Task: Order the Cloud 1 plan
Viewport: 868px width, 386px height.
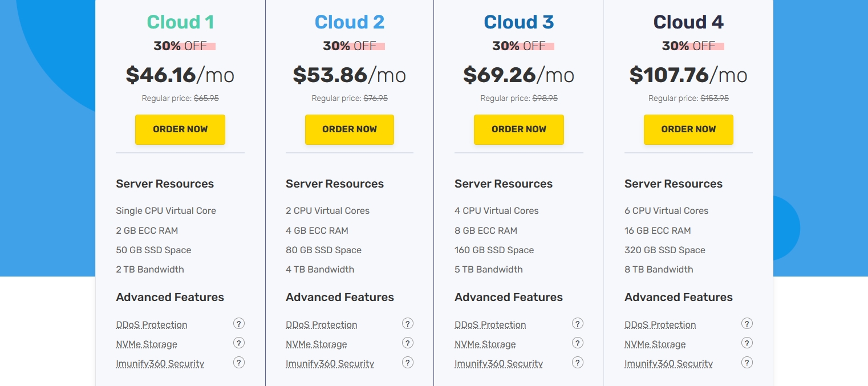Action: point(180,129)
